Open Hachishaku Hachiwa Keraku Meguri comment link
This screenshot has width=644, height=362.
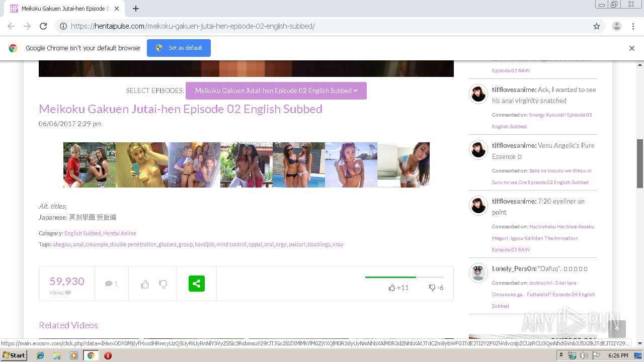click(x=543, y=238)
